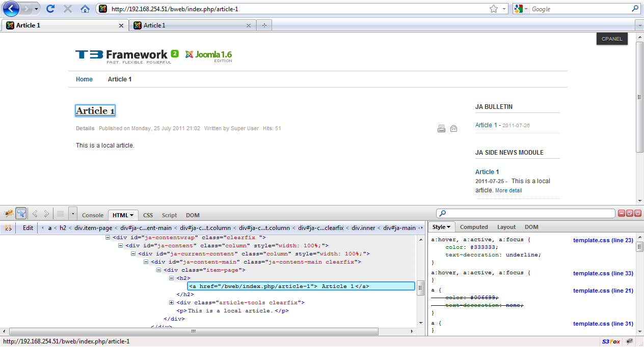The image size is (644, 347).
Task: Click the Firebug bug logo icon
Action: (8, 214)
